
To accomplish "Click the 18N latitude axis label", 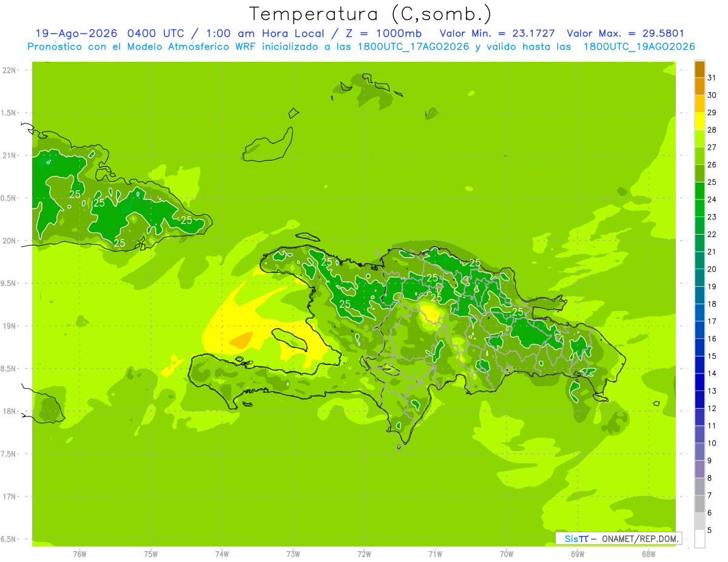I will coord(8,412).
